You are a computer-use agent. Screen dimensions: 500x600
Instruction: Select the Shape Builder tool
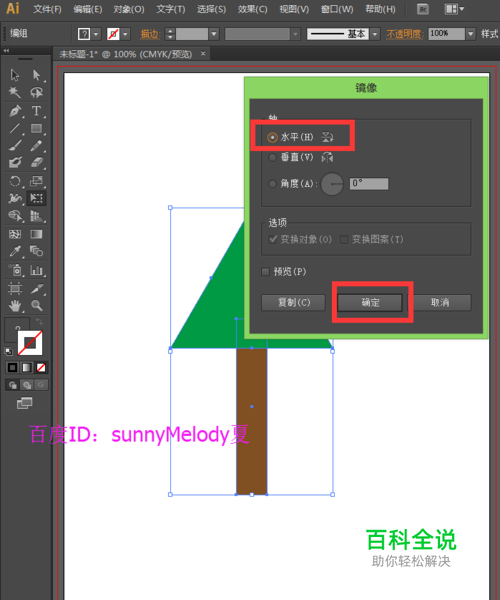(15, 216)
